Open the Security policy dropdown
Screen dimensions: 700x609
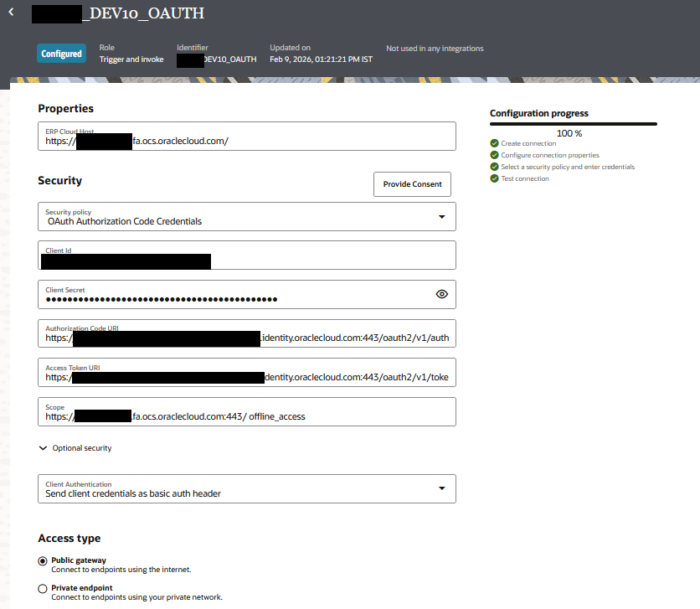(441, 217)
